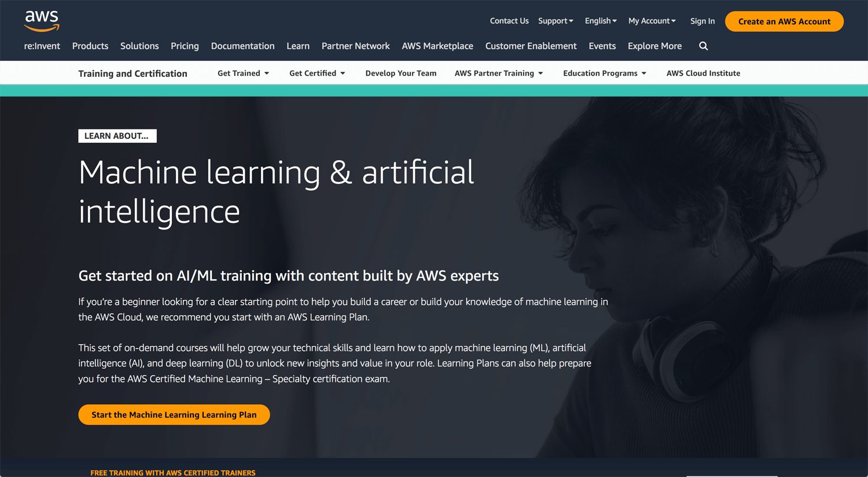The image size is (868, 477).
Task: Click the Sign In link
Action: click(x=703, y=21)
